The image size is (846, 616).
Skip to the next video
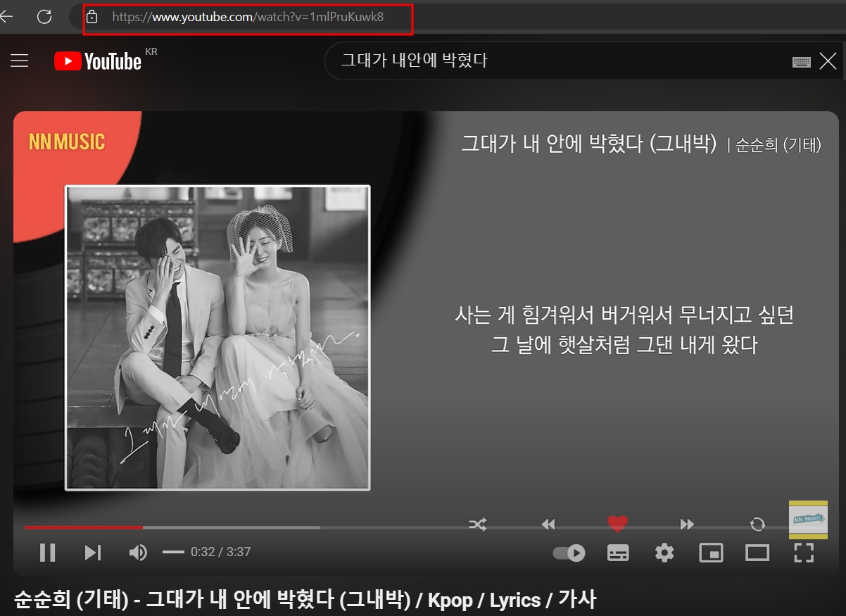coord(93,553)
